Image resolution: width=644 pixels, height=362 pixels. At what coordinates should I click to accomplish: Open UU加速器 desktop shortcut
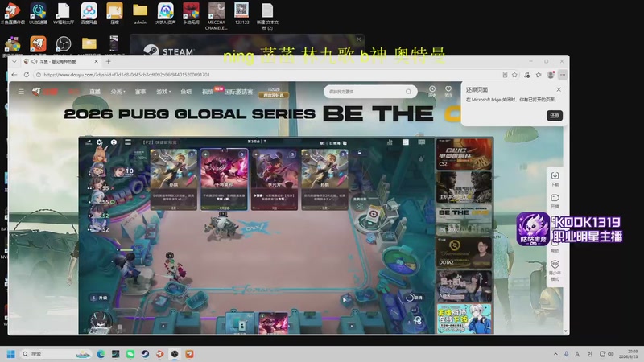38,14
